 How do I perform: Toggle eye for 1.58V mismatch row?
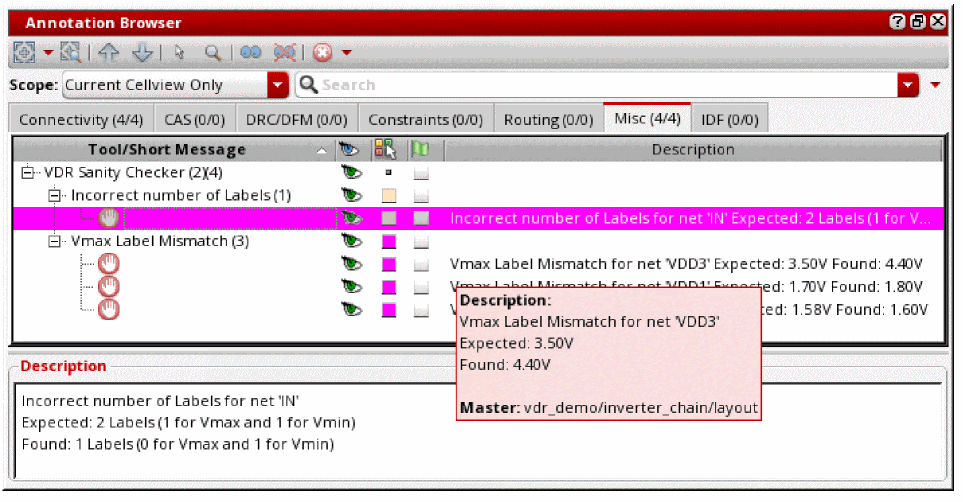click(351, 310)
